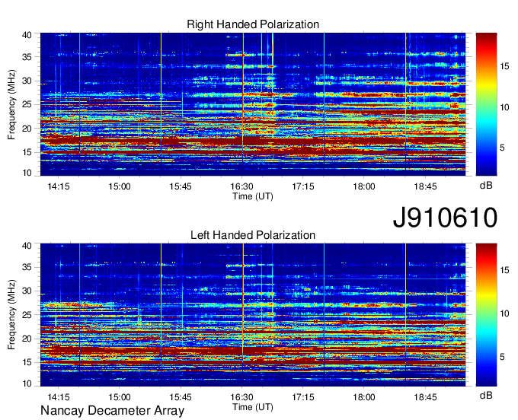This screenshot has width=518, height=420.
Task: Click the 20 MHz tick on the bottom plot
Action: coord(27,339)
